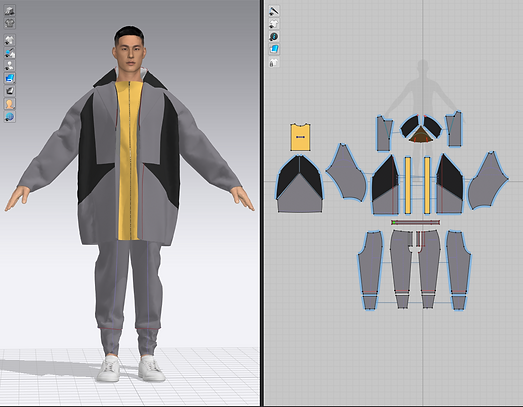
Task: Toggle Show Avatar (eye with person) icon
Action: pyautogui.click(x=10, y=65)
